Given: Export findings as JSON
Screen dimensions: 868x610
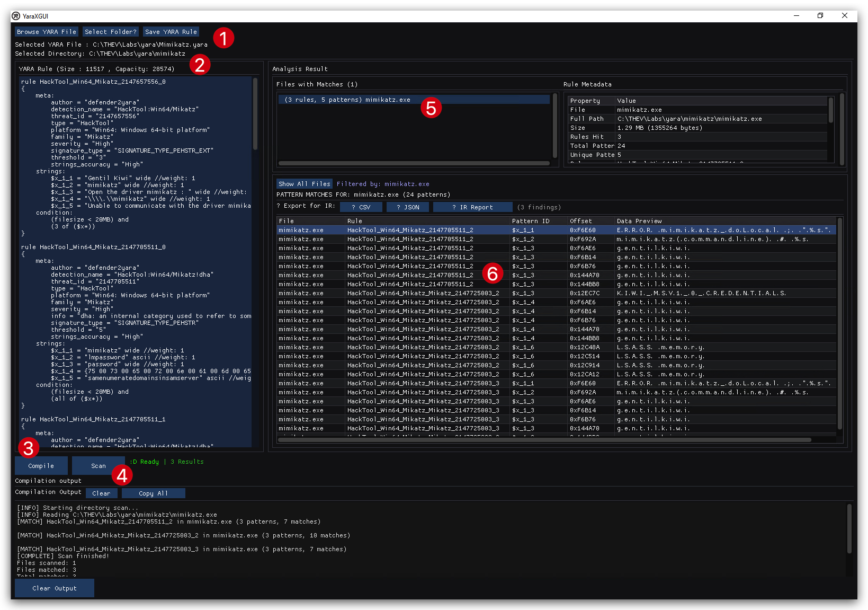Looking at the screenshot, I should (408, 207).
